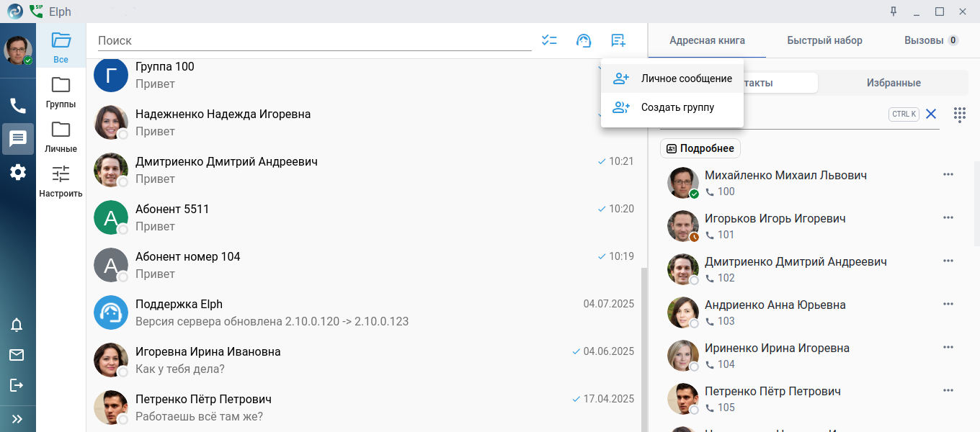Image resolution: width=980 pixels, height=432 pixels.
Task: Expand sidebar with double chevron icon
Action: pyautogui.click(x=17, y=418)
